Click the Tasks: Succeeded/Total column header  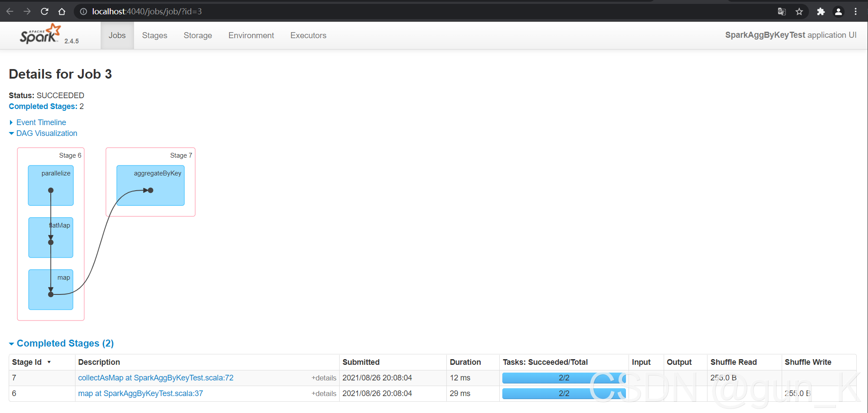[x=564, y=362]
